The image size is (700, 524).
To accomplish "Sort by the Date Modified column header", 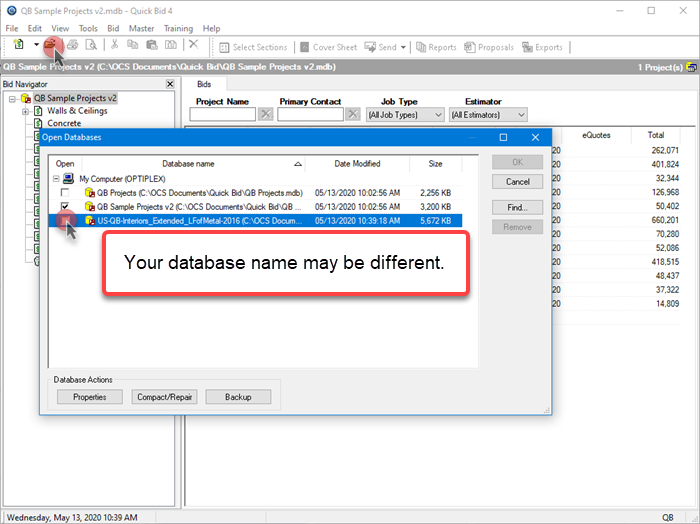I will (x=357, y=164).
